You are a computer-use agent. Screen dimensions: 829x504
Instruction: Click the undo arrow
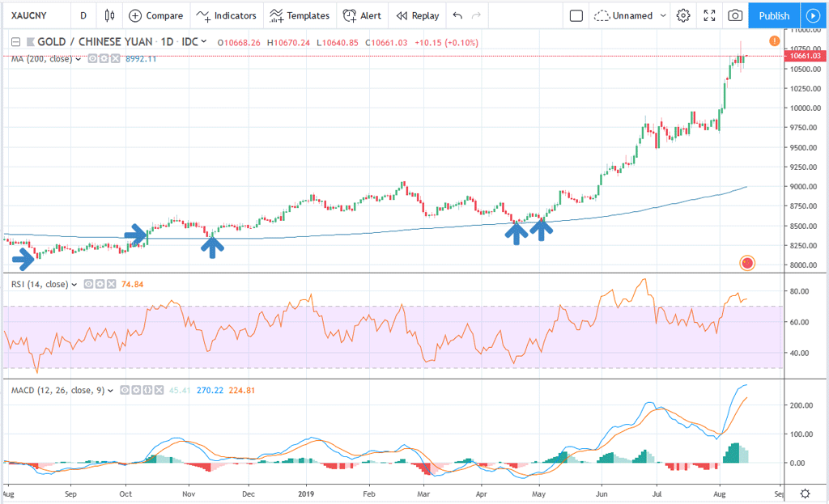pos(458,15)
